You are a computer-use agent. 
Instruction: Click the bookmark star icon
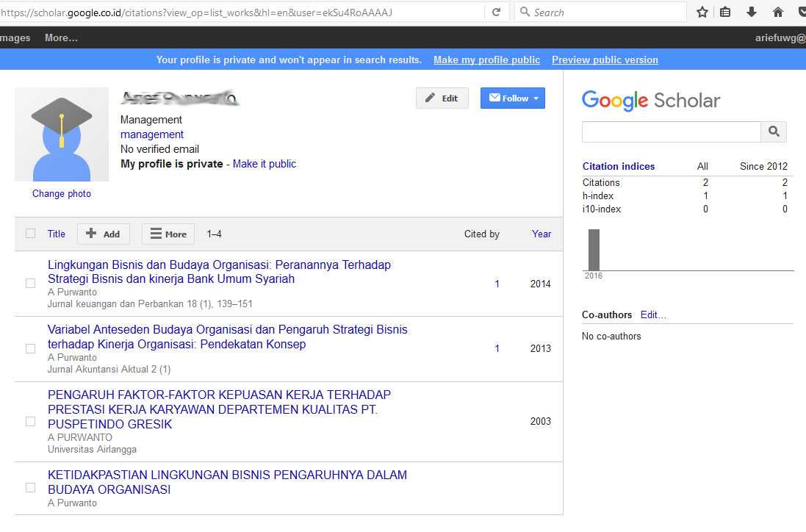coord(702,12)
